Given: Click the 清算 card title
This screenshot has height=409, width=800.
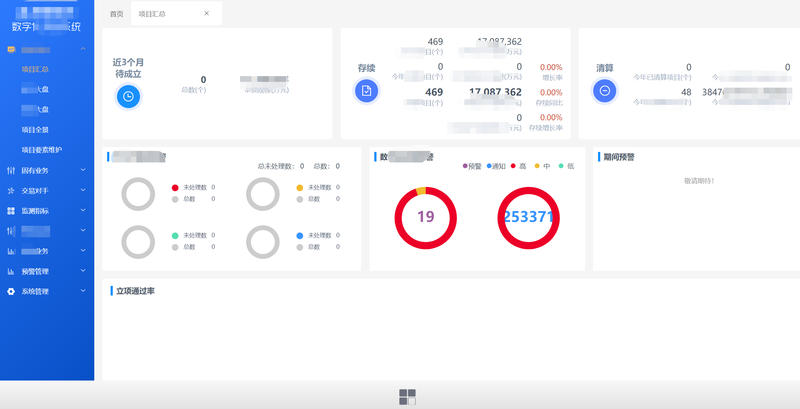Looking at the screenshot, I should click(605, 68).
